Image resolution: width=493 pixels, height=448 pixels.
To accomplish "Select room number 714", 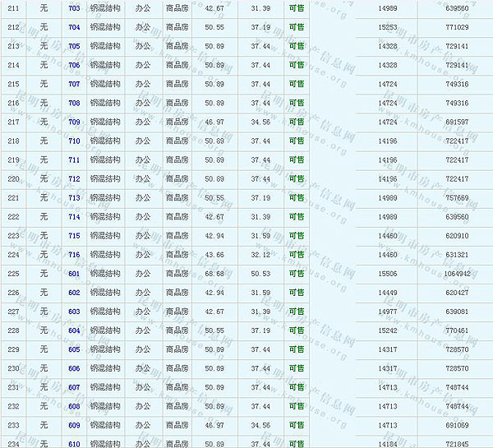I will (74, 216).
